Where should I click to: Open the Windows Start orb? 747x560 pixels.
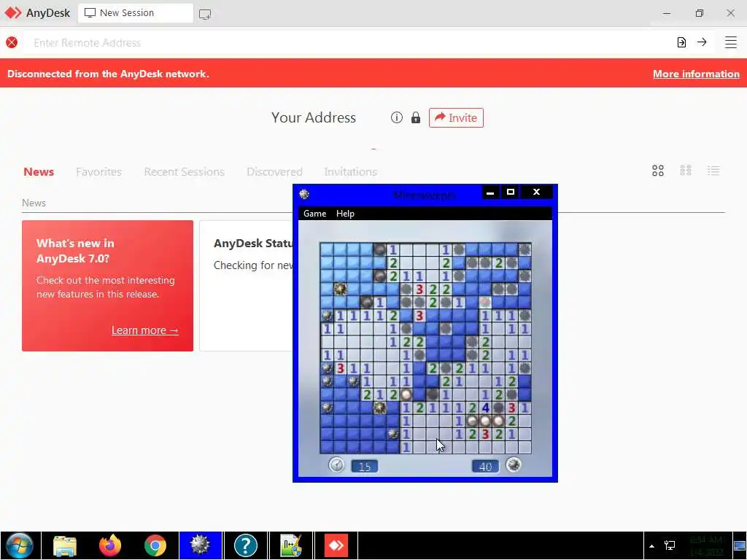click(x=20, y=545)
